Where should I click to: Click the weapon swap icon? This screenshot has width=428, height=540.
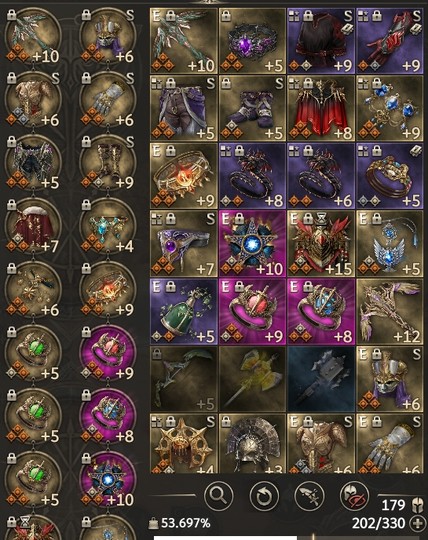[x=310, y=496]
